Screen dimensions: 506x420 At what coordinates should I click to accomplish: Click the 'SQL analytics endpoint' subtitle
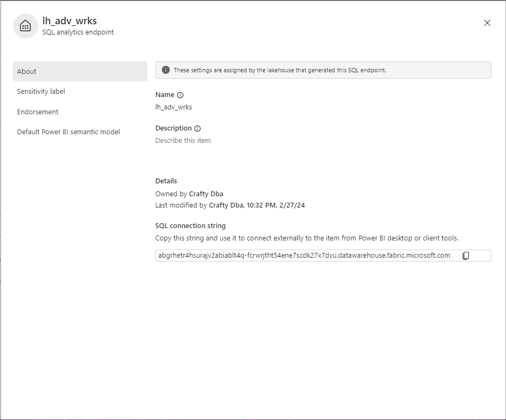pyautogui.click(x=78, y=32)
